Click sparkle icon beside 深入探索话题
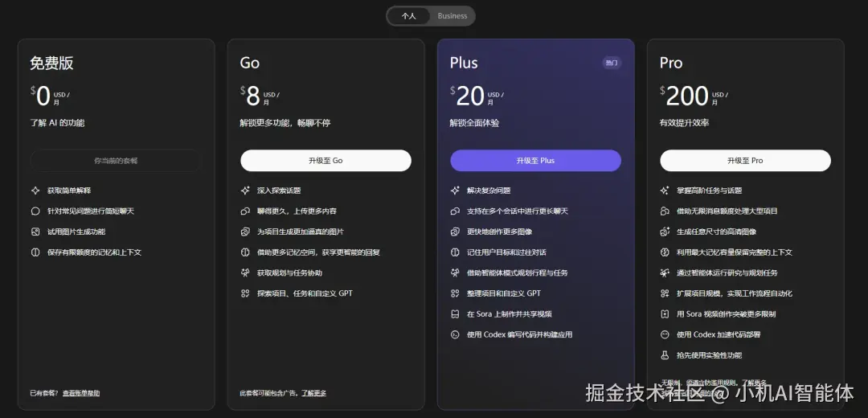 (x=245, y=191)
